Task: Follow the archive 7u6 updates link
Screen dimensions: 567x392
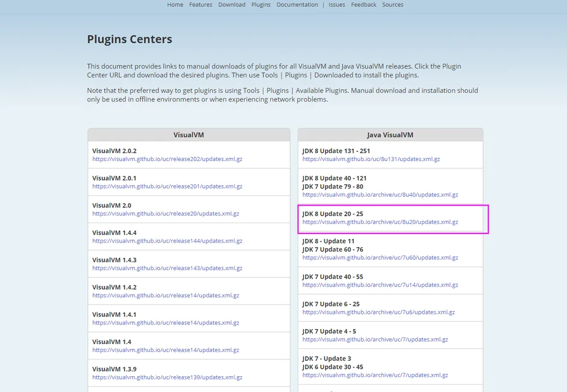Action: tap(379, 312)
